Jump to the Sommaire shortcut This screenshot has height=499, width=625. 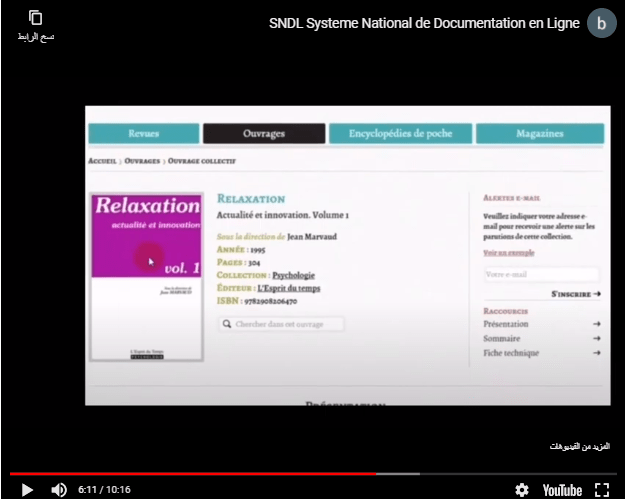[502, 338]
